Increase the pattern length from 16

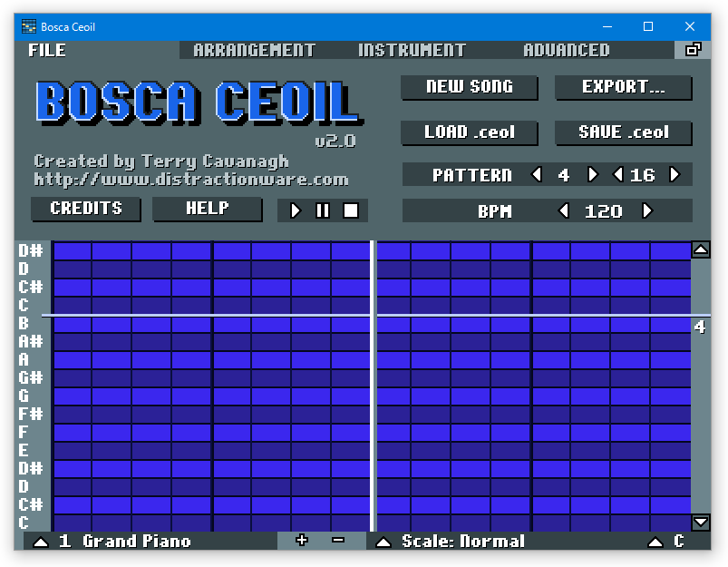click(x=675, y=174)
